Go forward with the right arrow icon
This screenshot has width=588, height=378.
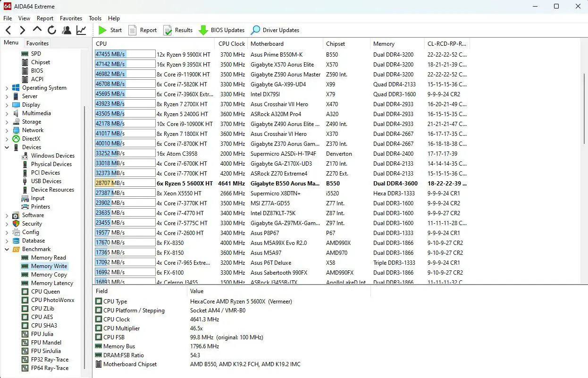point(22,30)
